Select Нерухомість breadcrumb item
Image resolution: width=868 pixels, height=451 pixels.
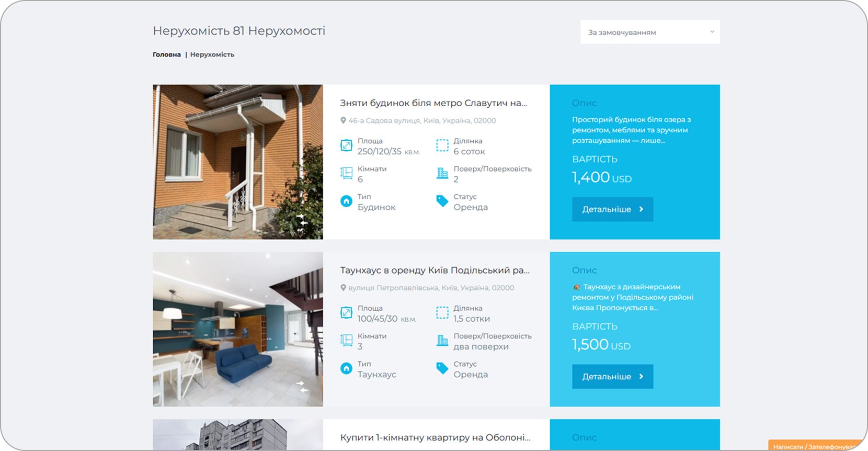[212, 54]
